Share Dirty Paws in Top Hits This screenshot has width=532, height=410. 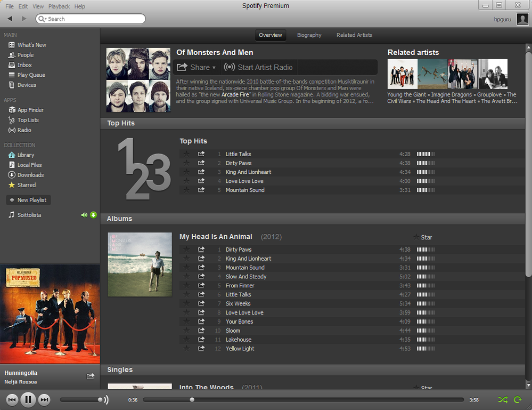click(201, 163)
